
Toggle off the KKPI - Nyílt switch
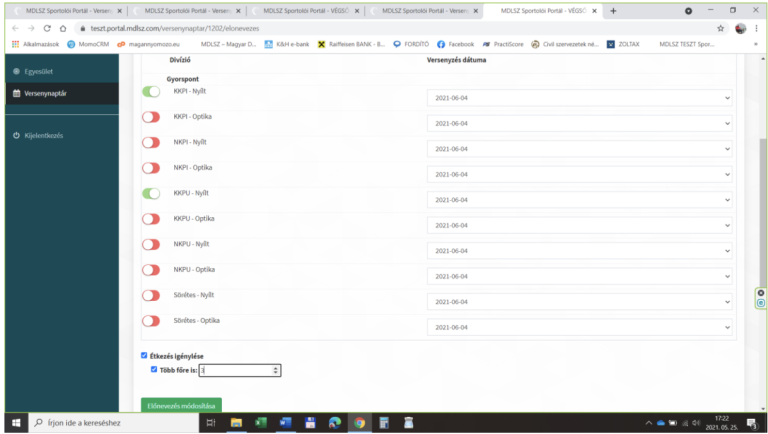coord(151,92)
